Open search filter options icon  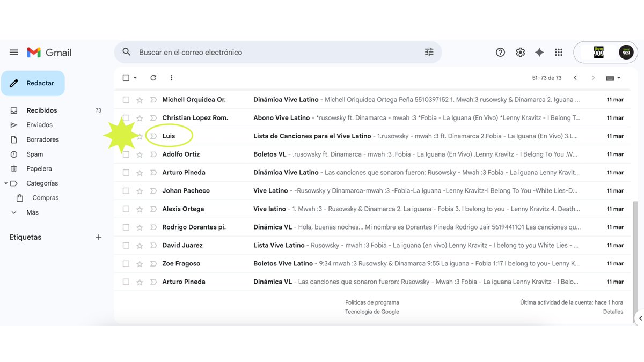pyautogui.click(x=429, y=52)
